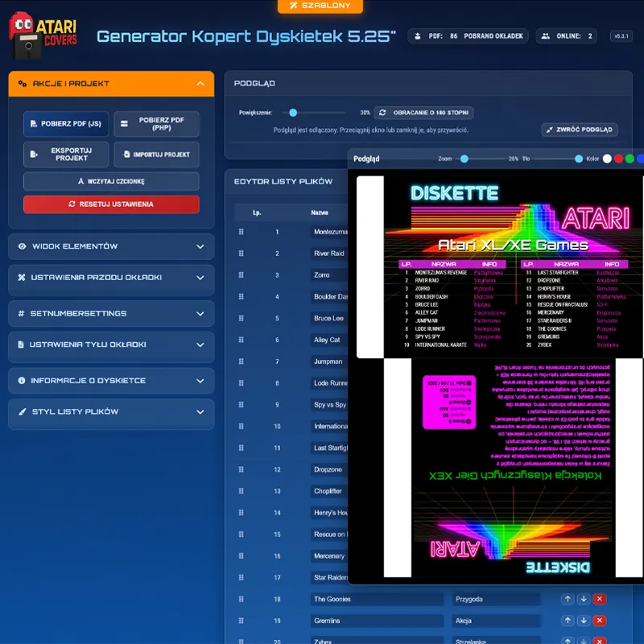Click the Zwróć Podgląd button
Viewport: 644px width, 644px height.
[x=580, y=130]
